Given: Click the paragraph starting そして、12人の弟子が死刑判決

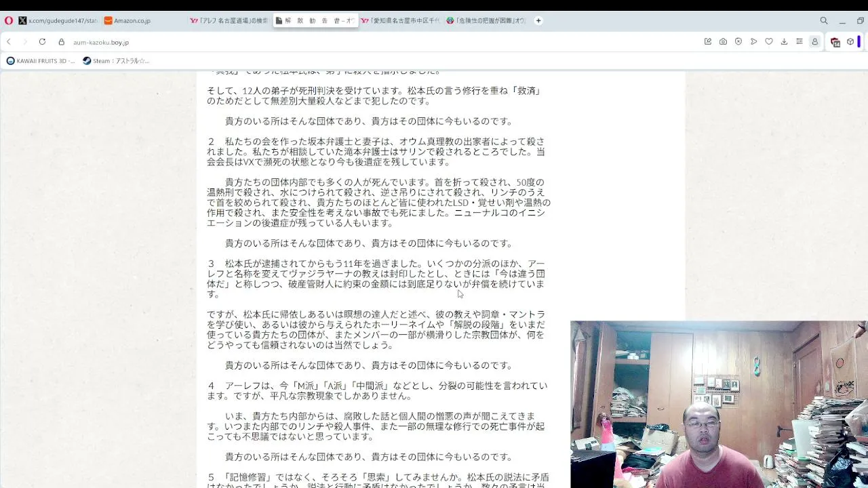Looking at the screenshot, I should (x=374, y=96).
